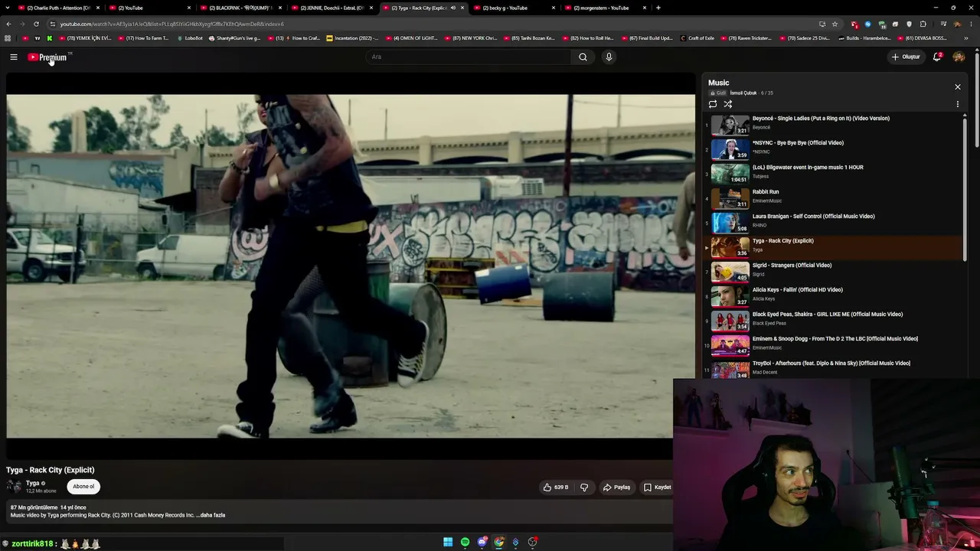
Task: Click the YouTube search magnifier button
Action: pos(583,57)
